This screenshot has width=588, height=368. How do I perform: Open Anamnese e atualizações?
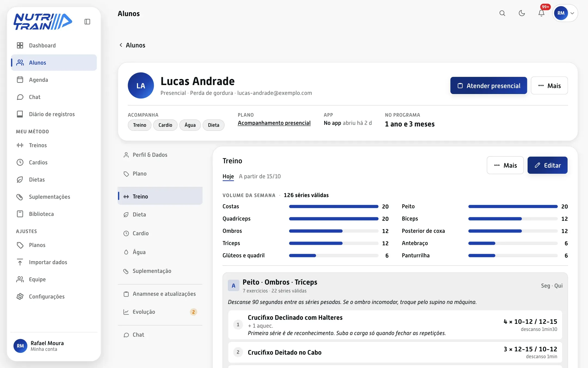point(160,294)
